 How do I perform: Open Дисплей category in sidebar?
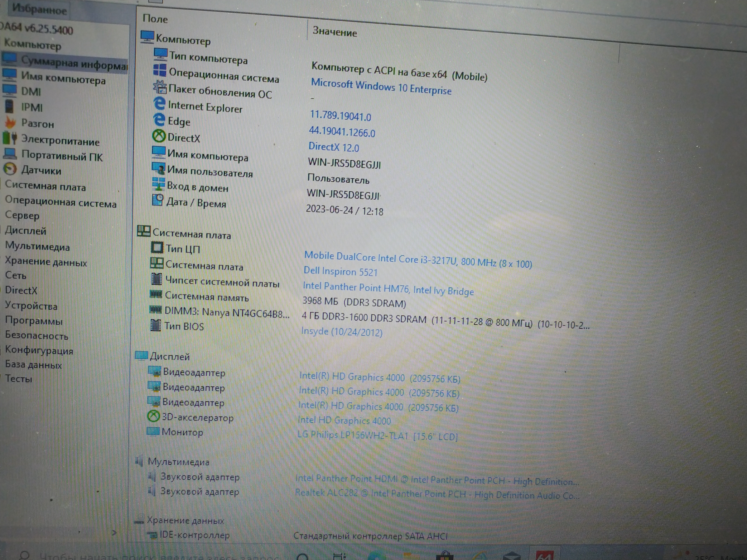pos(25,231)
